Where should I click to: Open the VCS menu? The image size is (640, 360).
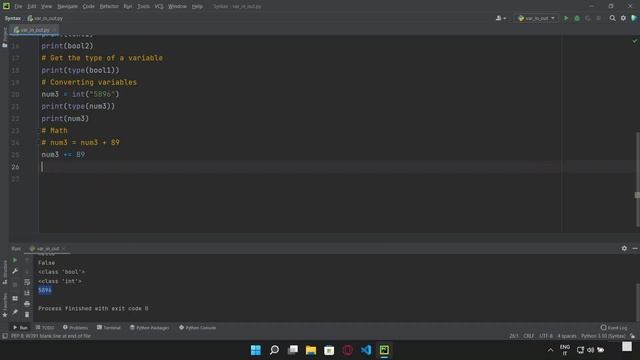coord(159,7)
